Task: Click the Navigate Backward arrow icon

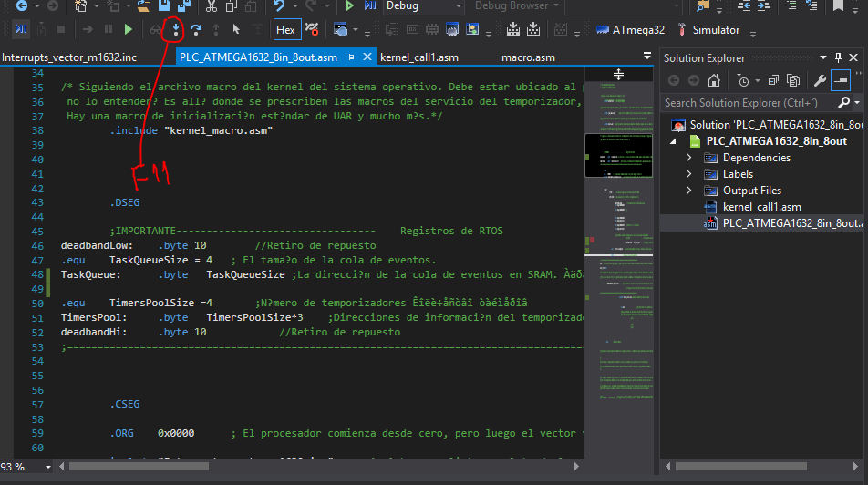Action: click(x=21, y=6)
